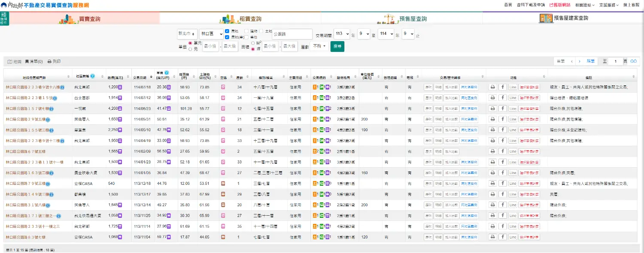Click the purple icon next to unit price 20.36
The image size is (644, 253).
click(169, 87)
